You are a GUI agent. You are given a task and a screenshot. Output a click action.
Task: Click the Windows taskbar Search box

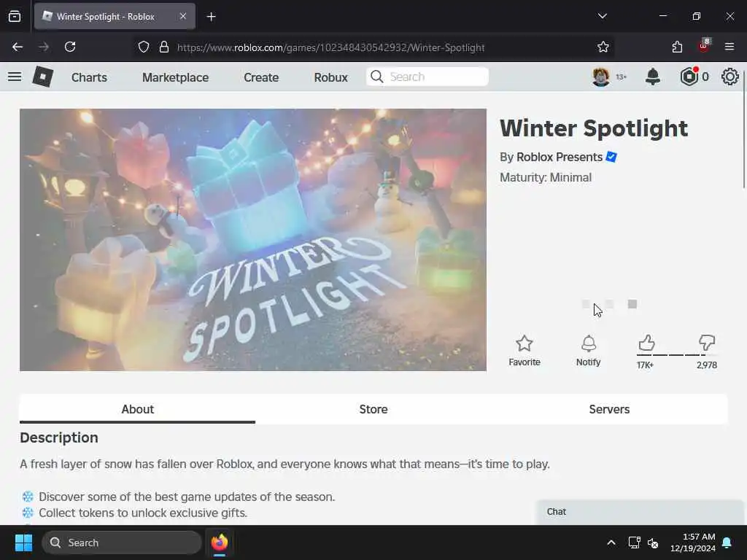point(122,542)
